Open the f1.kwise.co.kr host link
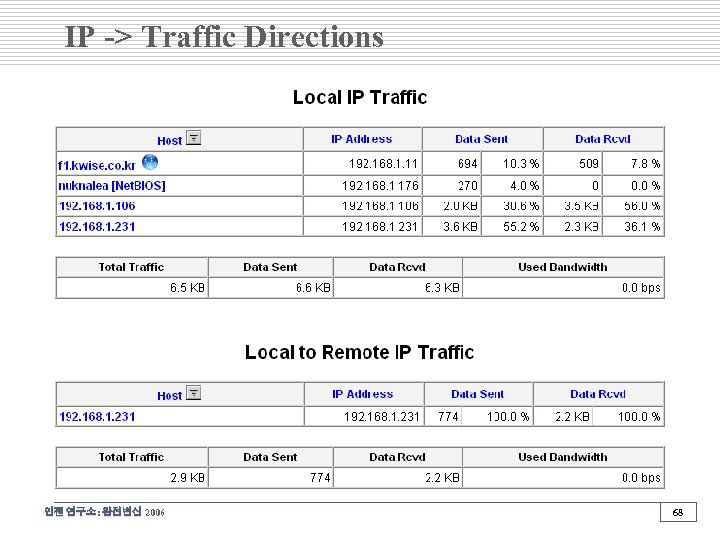 pos(97,165)
